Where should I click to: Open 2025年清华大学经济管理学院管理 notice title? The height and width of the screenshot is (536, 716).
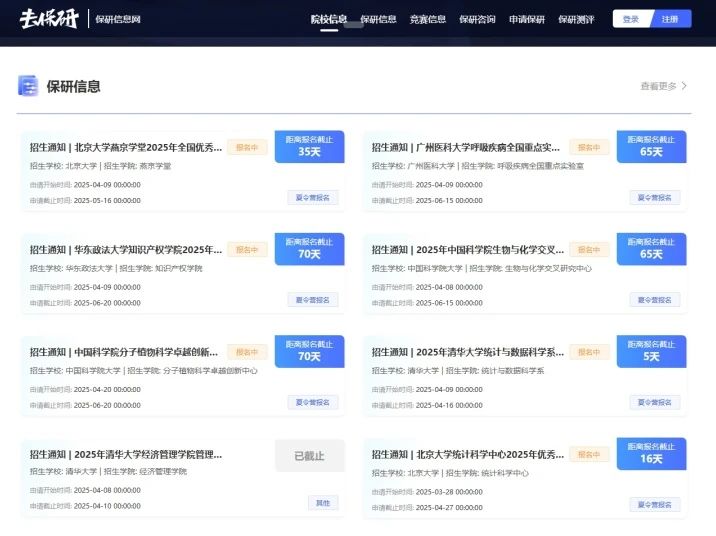click(126, 454)
